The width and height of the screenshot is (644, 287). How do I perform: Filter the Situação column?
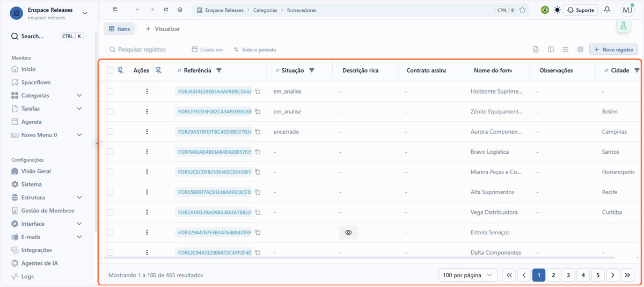pyautogui.click(x=312, y=70)
